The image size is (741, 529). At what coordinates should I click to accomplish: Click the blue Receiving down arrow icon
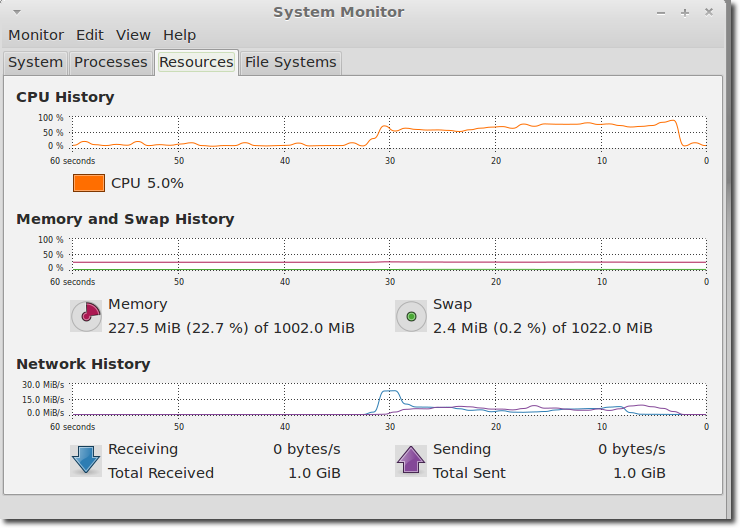point(86,461)
